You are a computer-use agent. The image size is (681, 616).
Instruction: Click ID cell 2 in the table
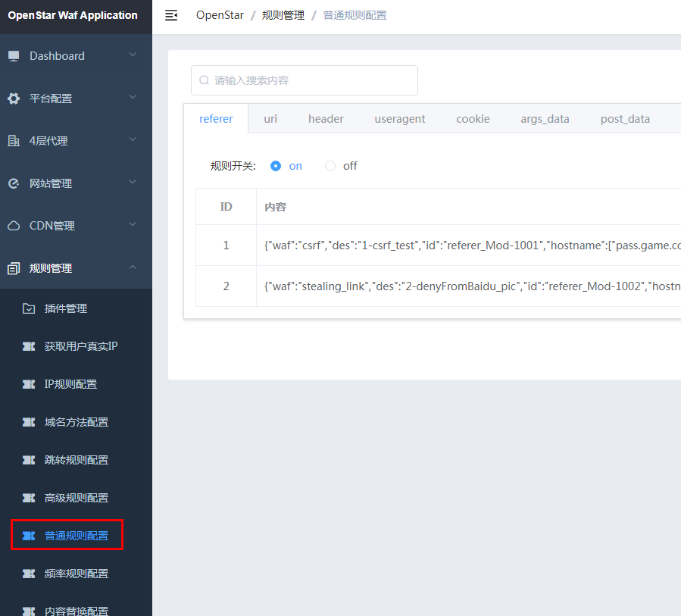(x=226, y=286)
